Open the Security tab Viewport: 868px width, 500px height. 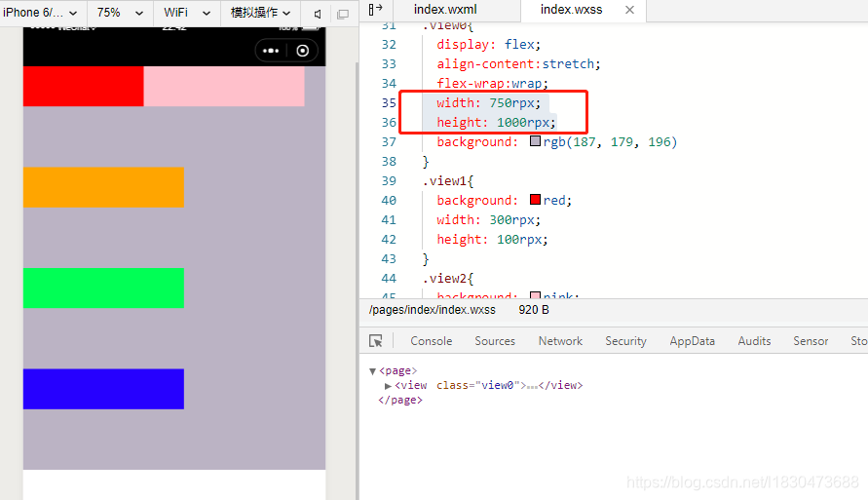click(x=625, y=341)
